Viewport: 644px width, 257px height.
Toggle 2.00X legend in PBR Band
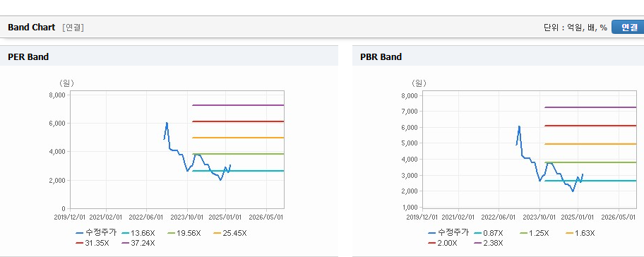(x=442, y=243)
